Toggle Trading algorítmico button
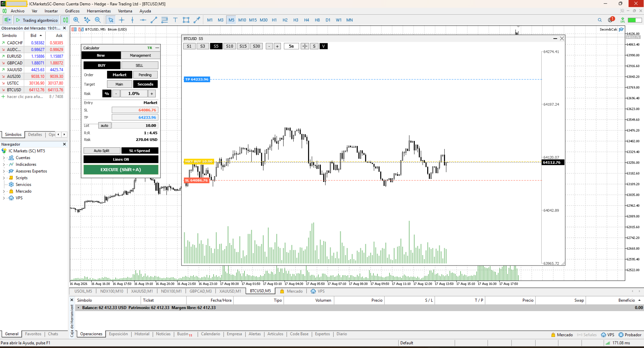Image resolution: width=644 pixels, height=348 pixels. coord(37,20)
